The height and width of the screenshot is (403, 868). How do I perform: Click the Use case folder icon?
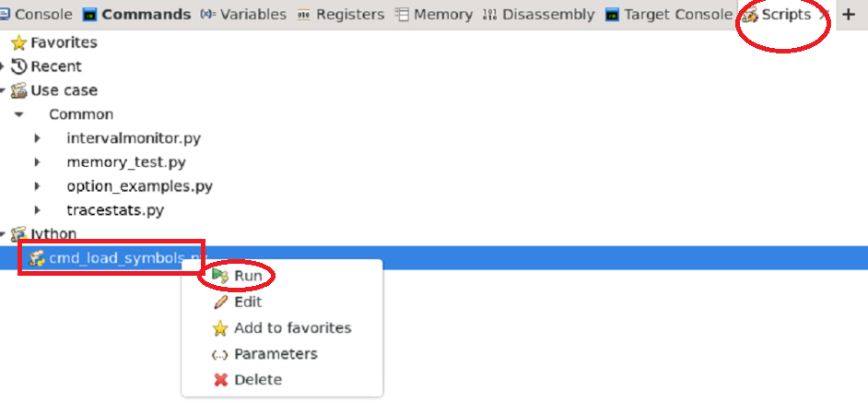point(18,91)
